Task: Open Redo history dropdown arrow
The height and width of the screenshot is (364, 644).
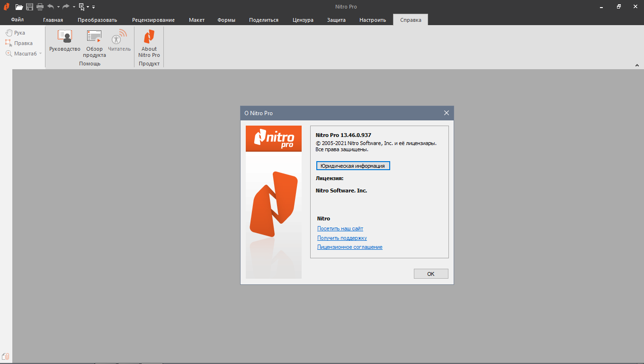Action: click(74, 7)
